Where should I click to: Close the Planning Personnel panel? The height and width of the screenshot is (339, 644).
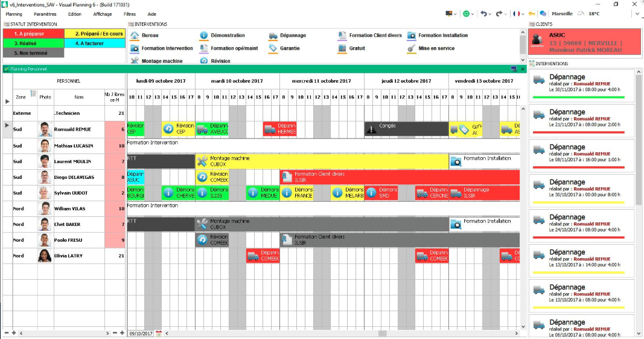point(523,69)
